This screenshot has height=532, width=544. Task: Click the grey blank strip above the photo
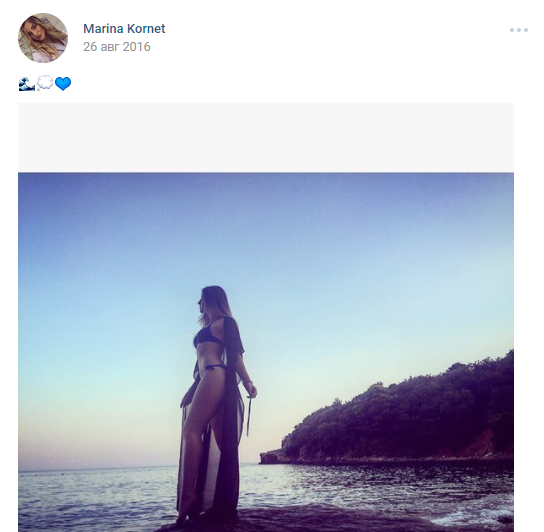(266, 137)
